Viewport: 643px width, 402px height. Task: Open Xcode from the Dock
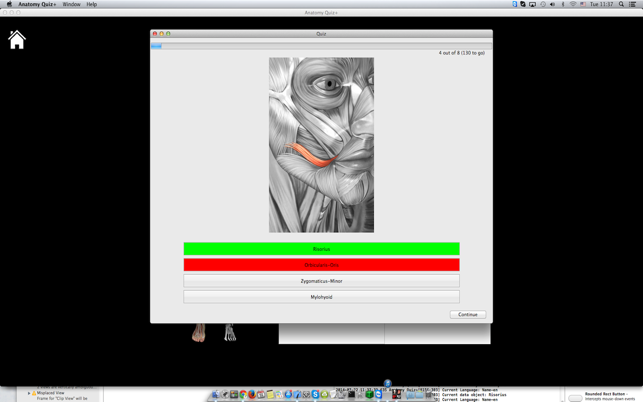point(297,394)
